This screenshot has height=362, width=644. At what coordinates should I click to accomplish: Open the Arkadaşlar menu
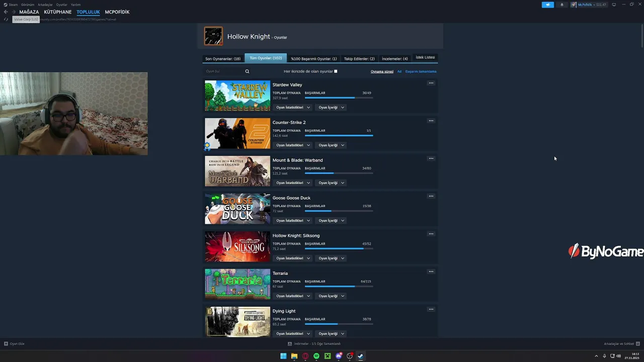45,5
